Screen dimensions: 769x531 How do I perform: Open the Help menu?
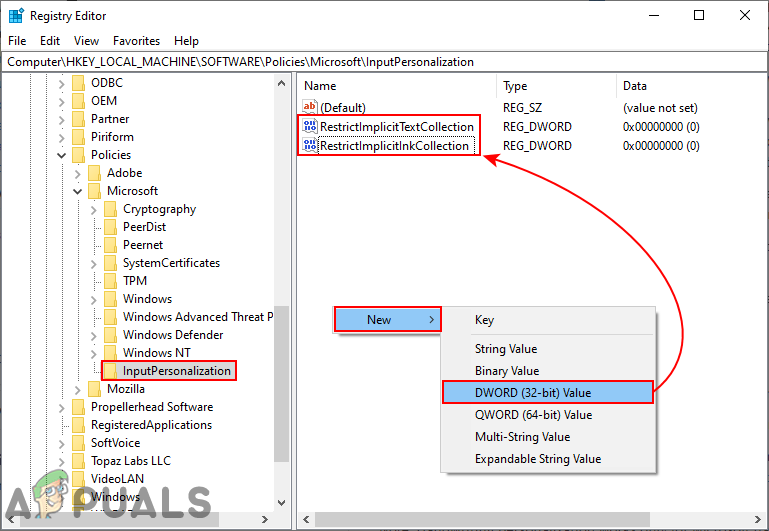186,41
